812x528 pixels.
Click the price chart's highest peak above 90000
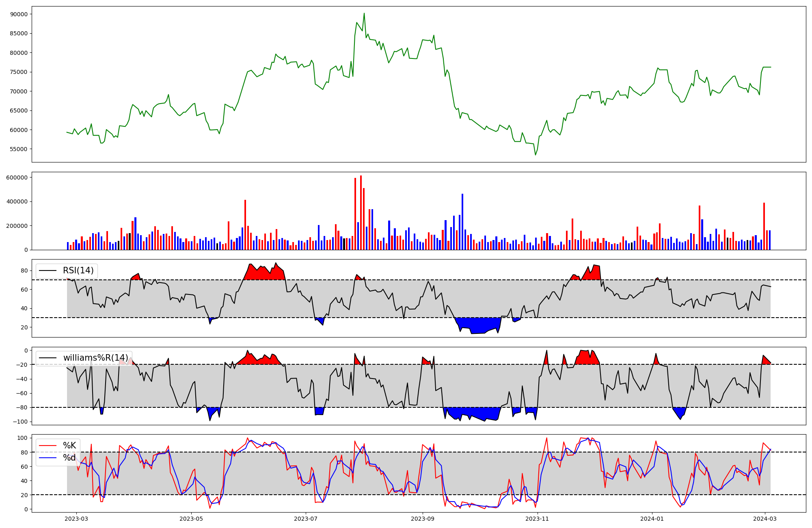(x=364, y=14)
